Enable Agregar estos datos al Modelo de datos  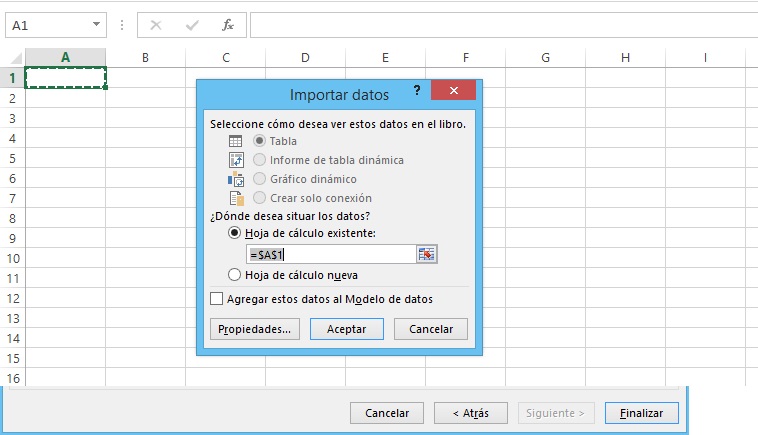pyautogui.click(x=217, y=298)
